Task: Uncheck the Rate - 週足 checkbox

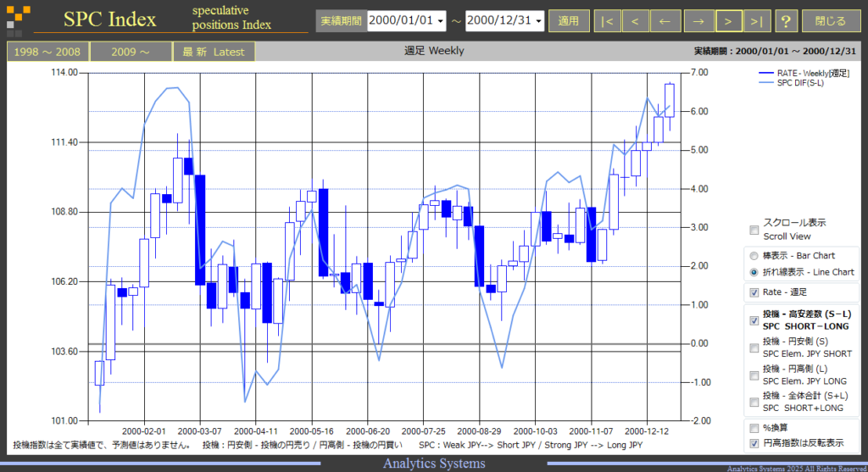Action: (754, 292)
